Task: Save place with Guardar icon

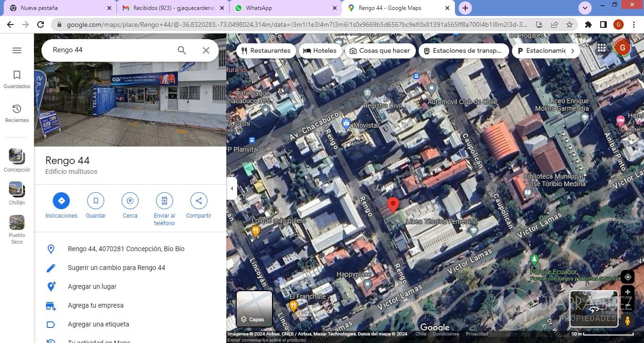Action: [96, 201]
